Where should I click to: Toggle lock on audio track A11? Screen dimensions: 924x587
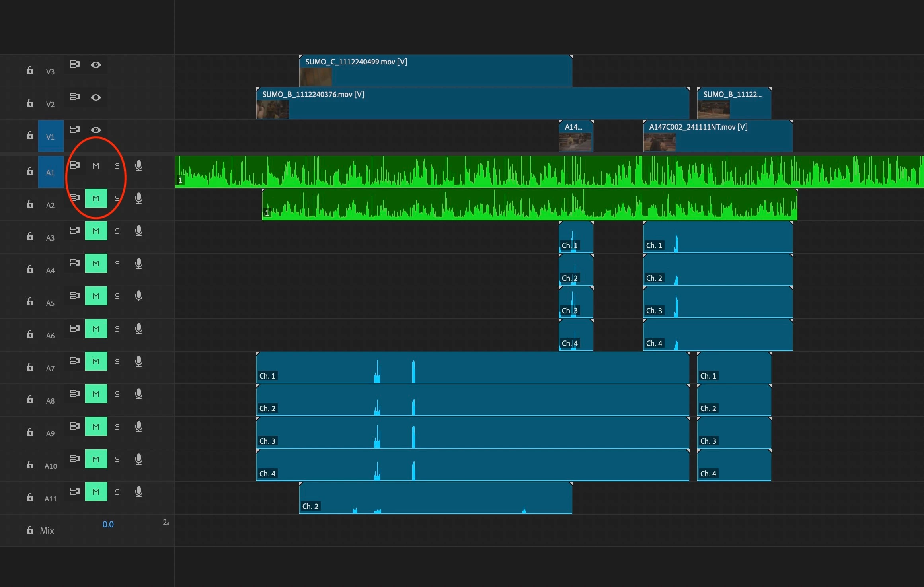pyautogui.click(x=30, y=498)
